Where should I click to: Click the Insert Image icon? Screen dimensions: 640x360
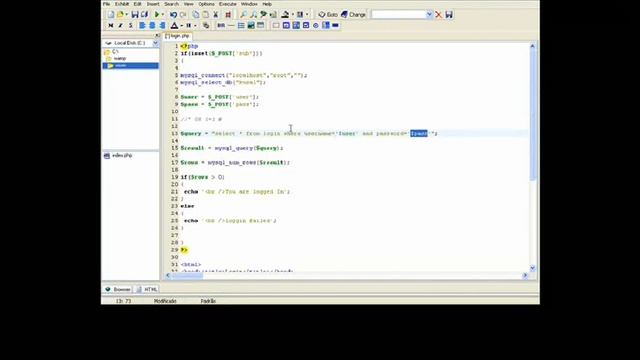point(251,25)
